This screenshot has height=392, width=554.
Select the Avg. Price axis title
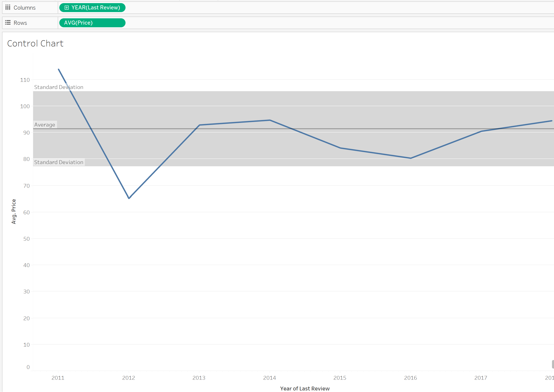pyautogui.click(x=14, y=211)
